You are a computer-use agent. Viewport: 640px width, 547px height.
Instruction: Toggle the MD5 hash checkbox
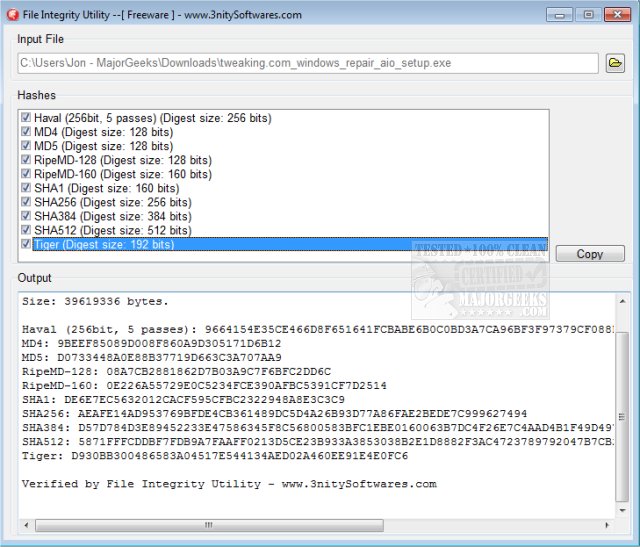click(x=26, y=145)
